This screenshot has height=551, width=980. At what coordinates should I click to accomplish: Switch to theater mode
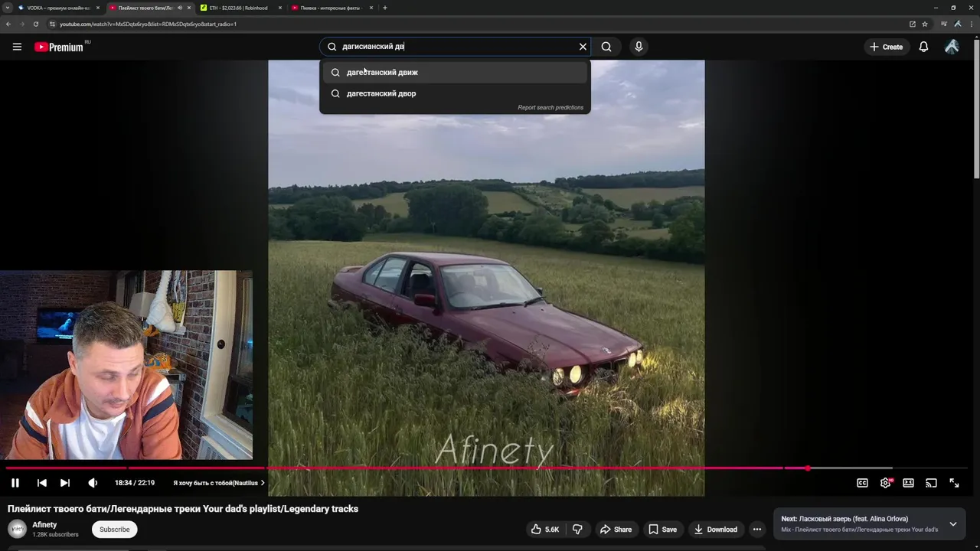tap(908, 483)
